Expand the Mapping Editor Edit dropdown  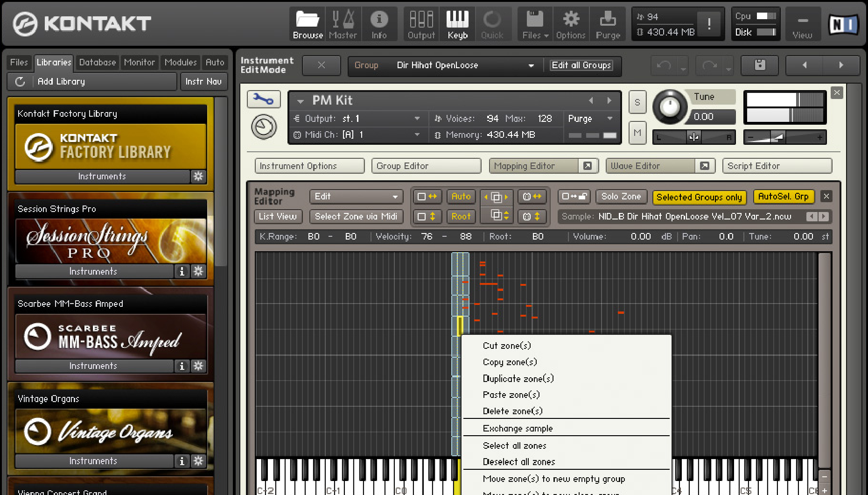coord(356,197)
